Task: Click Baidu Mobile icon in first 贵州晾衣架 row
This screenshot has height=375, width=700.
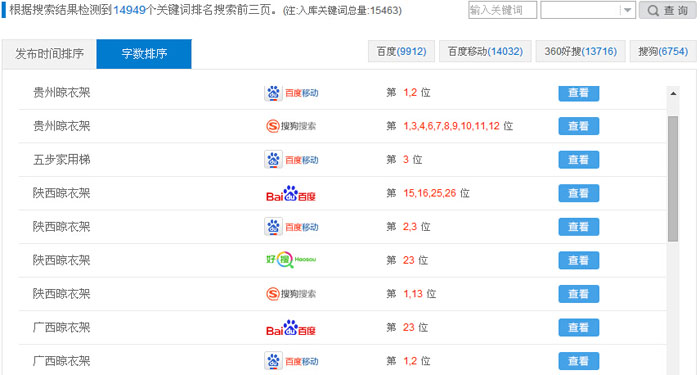Action: click(x=292, y=93)
